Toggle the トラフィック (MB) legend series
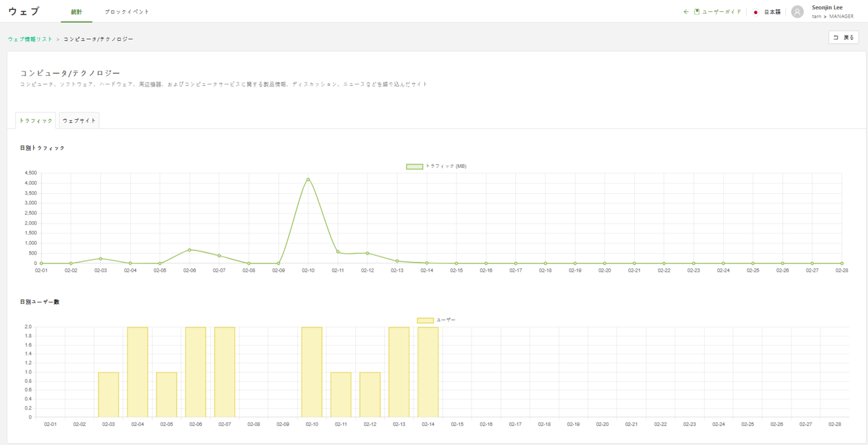 [436, 167]
